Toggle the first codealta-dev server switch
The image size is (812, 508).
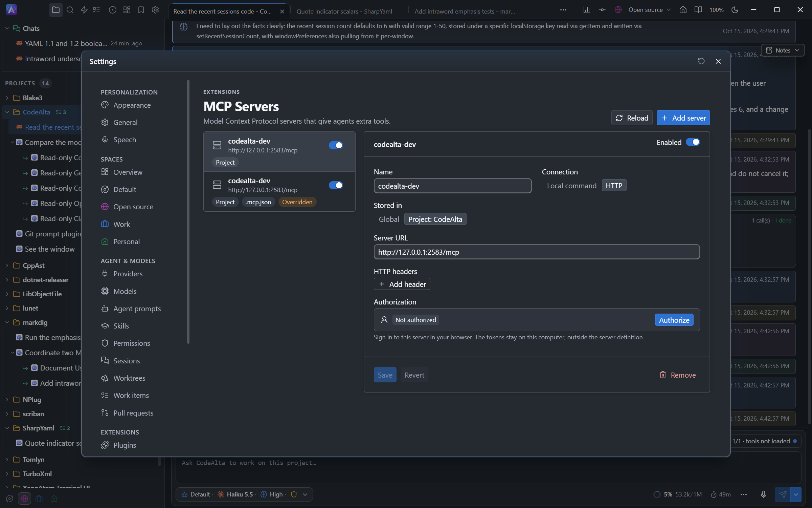point(336,145)
